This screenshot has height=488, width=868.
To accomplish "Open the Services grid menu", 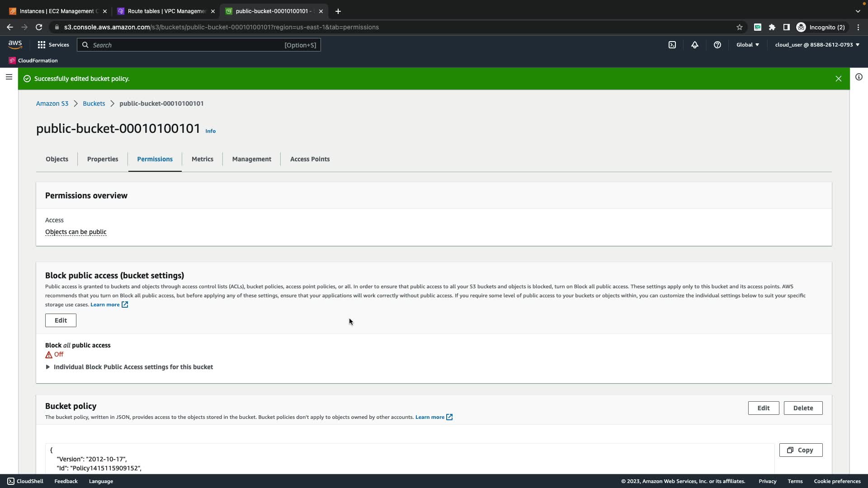I will [x=53, y=45].
